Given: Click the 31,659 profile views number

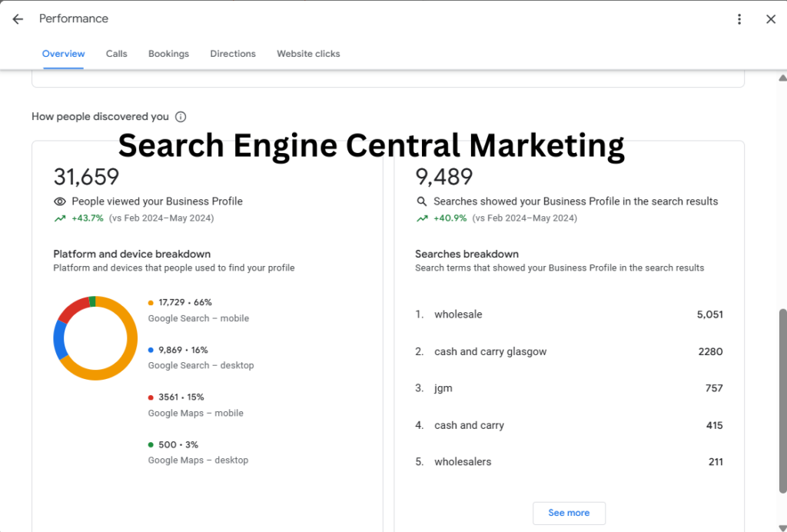Looking at the screenshot, I should [x=86, y=177].
